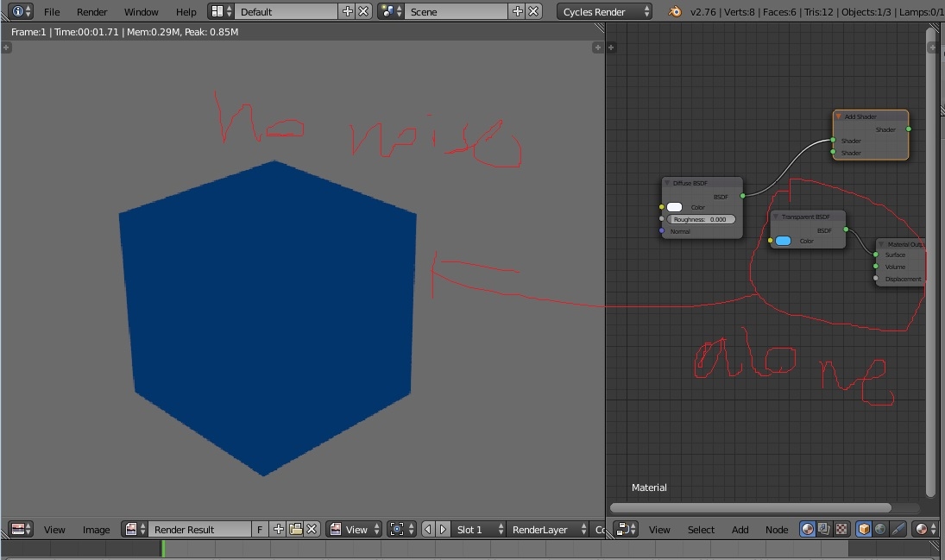
Task: Click the node editor Select menu
Action: coord(701,529)
